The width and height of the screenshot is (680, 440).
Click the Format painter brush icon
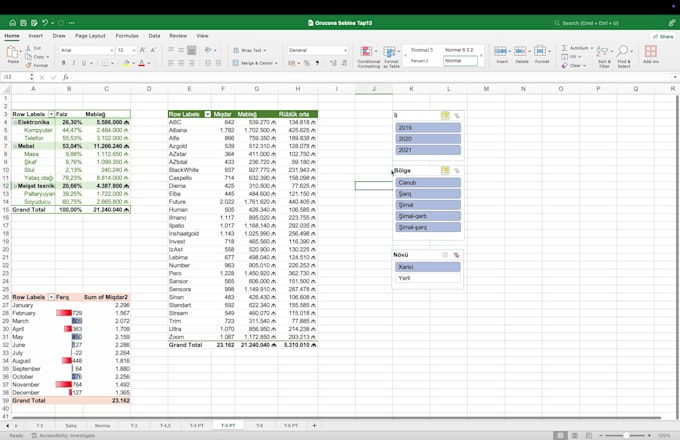[28, 65]
